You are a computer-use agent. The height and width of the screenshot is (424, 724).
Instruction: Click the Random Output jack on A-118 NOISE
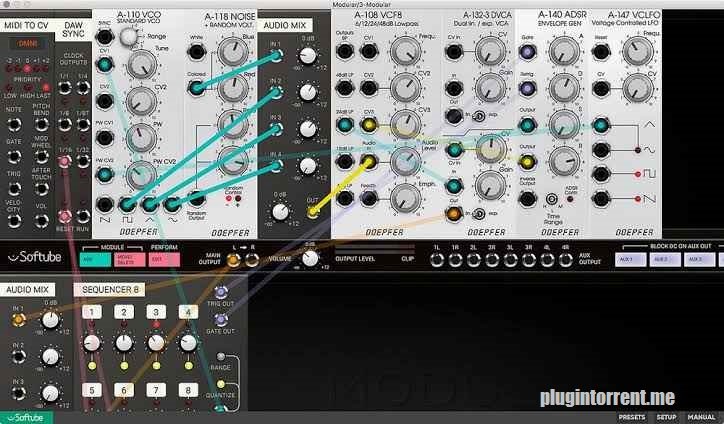(x=197, y=199)
